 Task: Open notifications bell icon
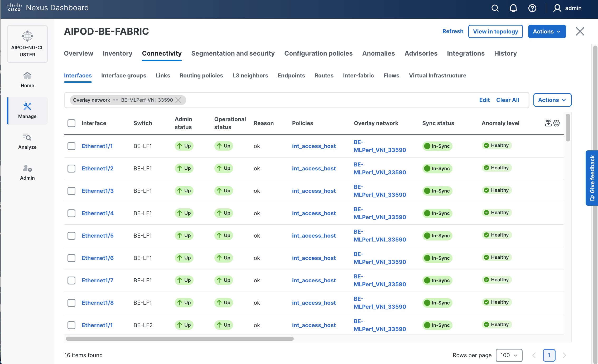point(513,8)
